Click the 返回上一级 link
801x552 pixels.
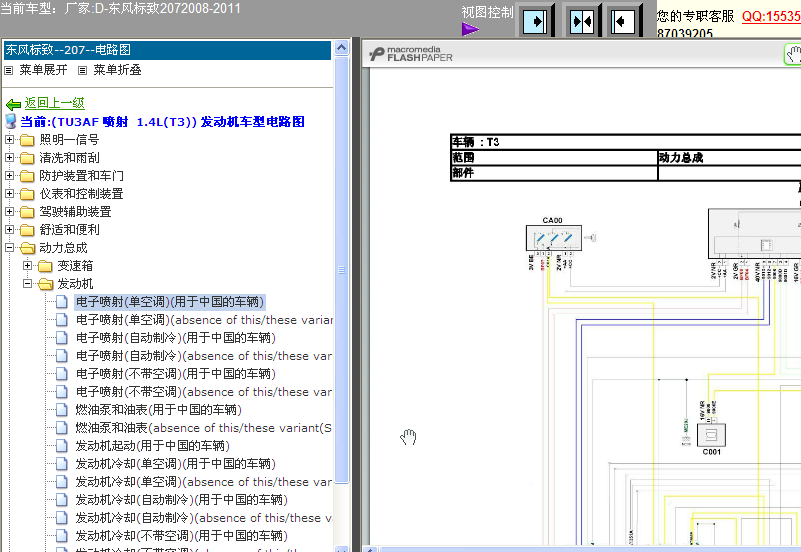click(x=55, y=103)
